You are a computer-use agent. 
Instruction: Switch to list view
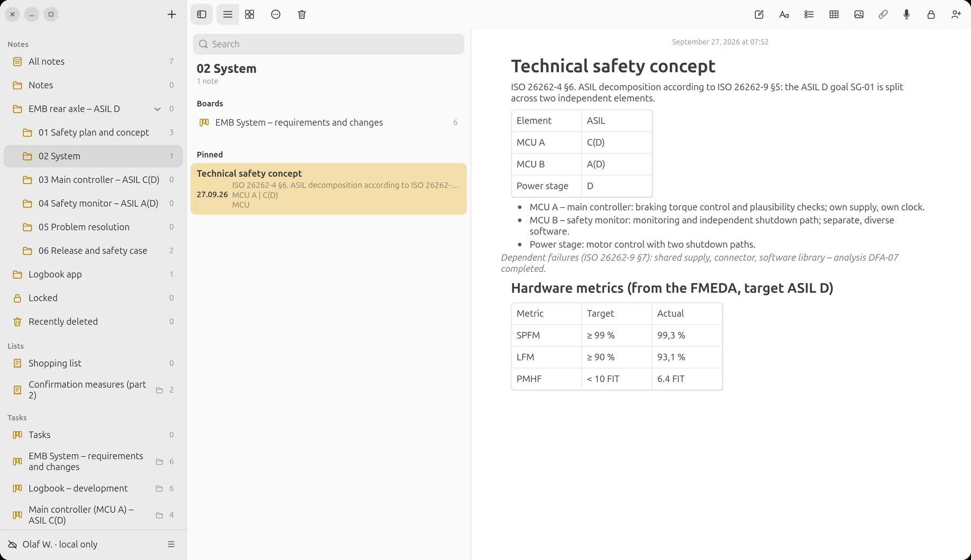point(228,15)
